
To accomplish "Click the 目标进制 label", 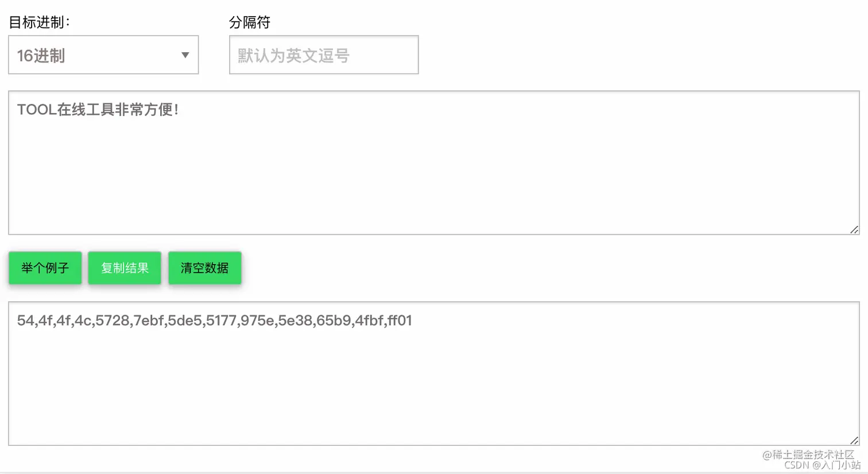I will [40, 22].
